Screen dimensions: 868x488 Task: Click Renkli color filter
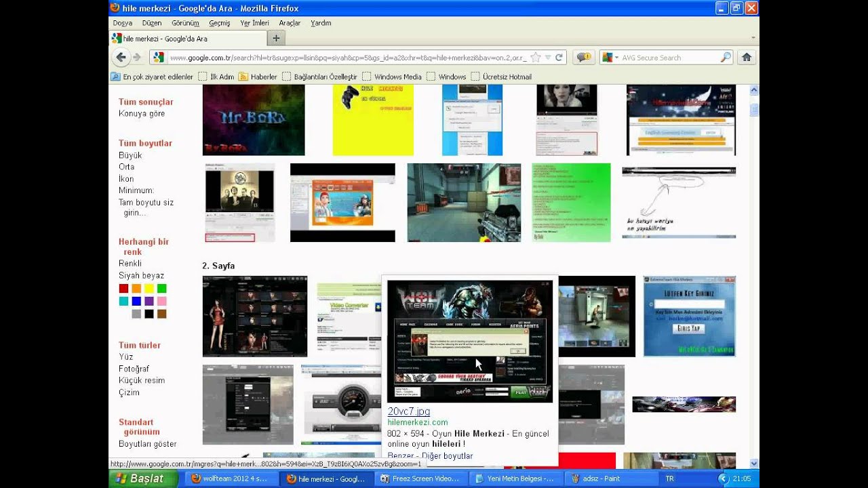click(x=130, y=264)
